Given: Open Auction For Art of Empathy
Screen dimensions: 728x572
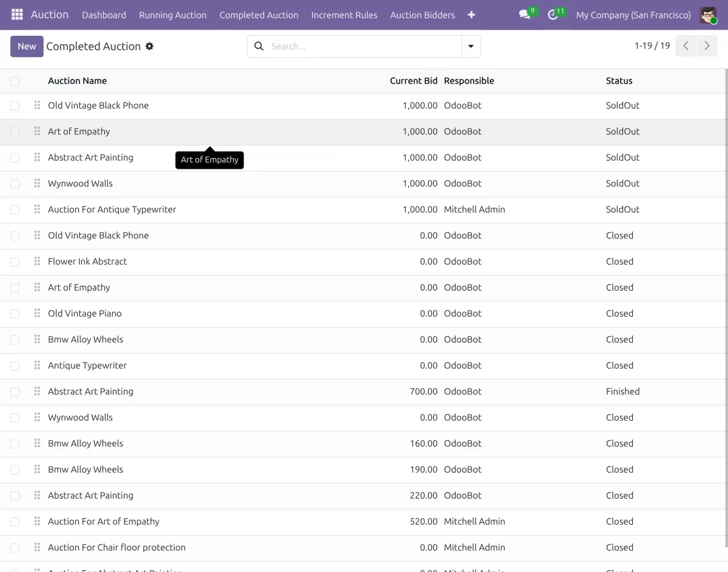Looking at the screenshot, I should 104,521.
